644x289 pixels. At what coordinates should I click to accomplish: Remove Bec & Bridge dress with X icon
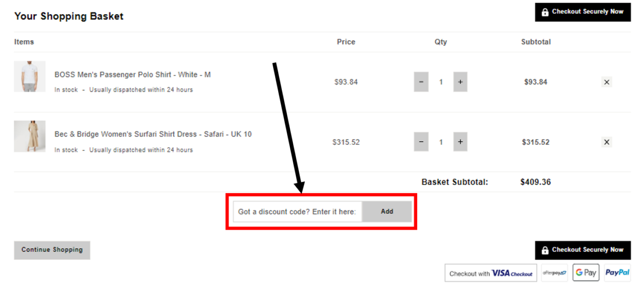click(606, 142)
